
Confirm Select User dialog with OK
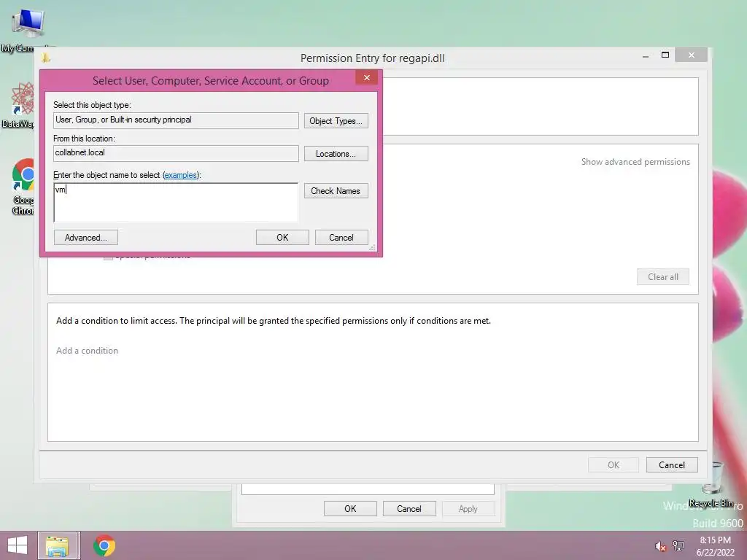click(282, 238)
